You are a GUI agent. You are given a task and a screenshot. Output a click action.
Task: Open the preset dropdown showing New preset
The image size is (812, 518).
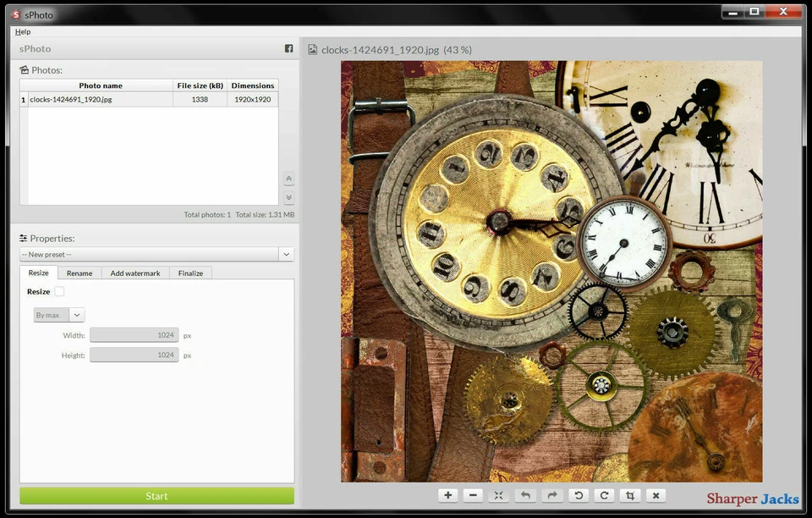(286, 254)
